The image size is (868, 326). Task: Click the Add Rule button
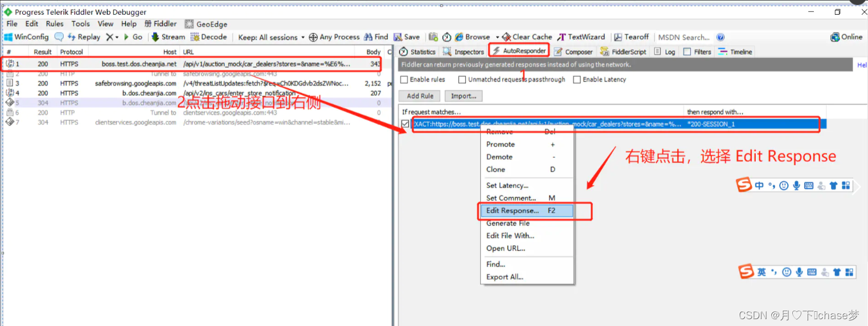(x=420, y=96)
